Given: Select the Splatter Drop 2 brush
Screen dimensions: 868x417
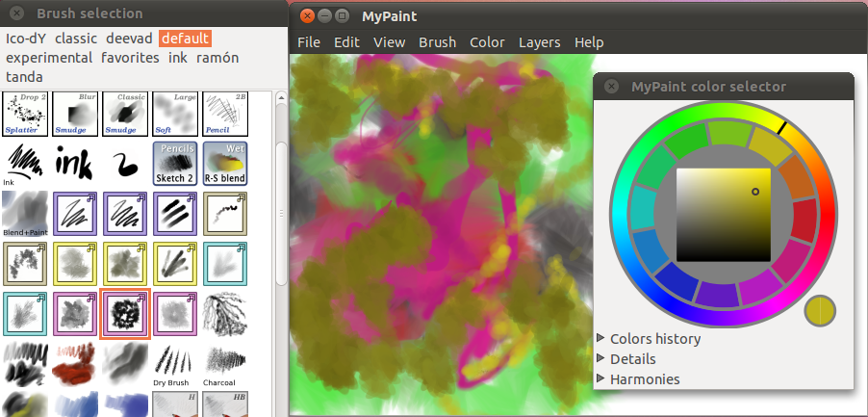Looking at the screenshot, I should tap(25, 114).
